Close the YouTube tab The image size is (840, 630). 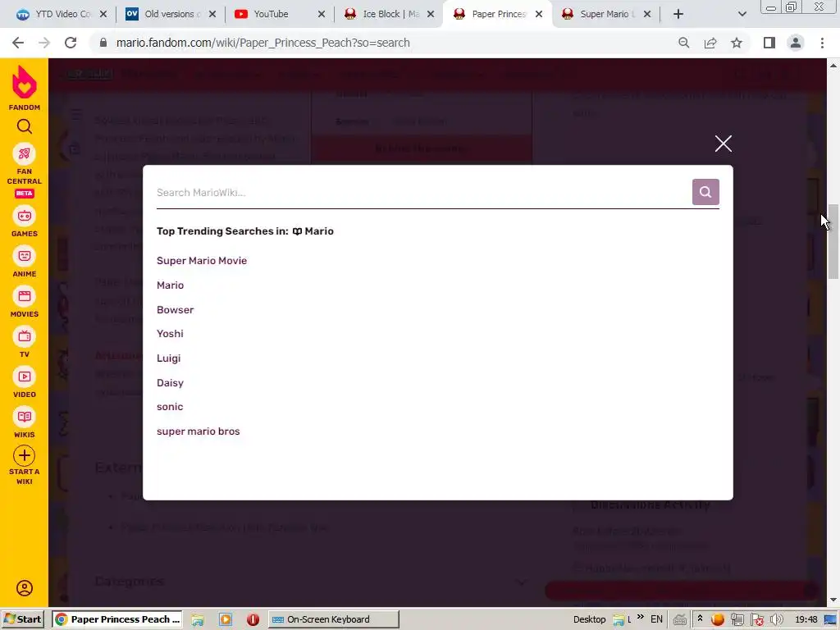(x=322, y=14)
